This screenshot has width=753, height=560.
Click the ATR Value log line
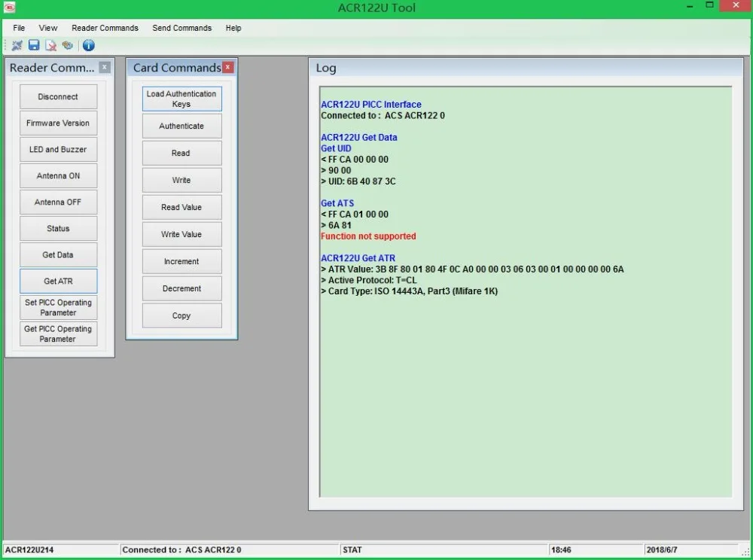coord(472,269)
